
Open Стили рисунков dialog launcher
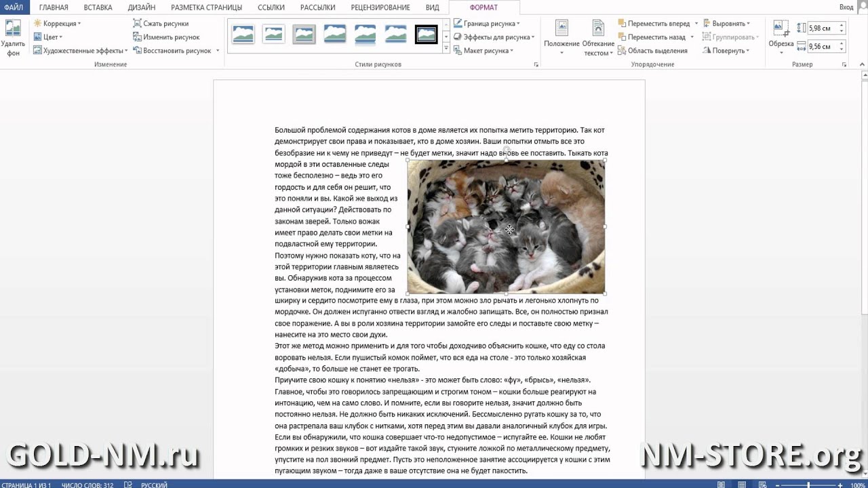pos(536,64)
